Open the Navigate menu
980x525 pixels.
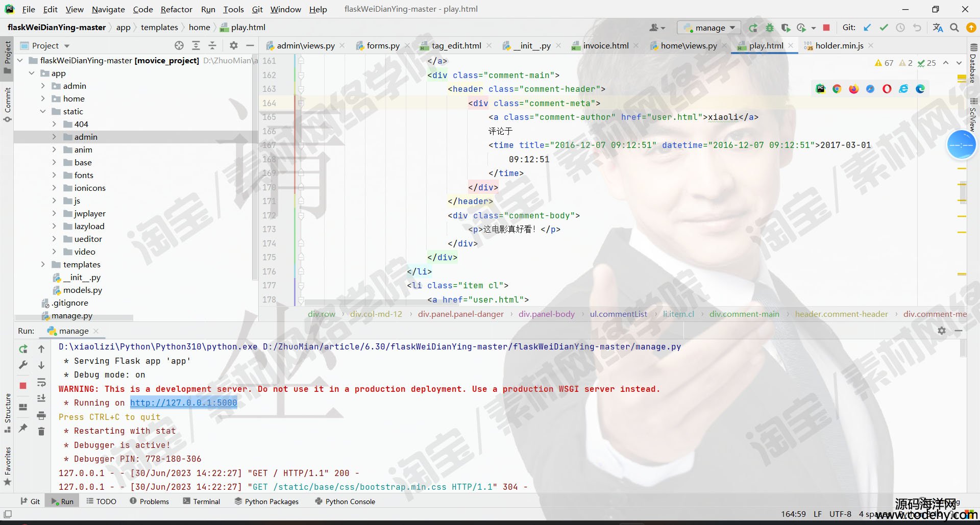(108, 9)
